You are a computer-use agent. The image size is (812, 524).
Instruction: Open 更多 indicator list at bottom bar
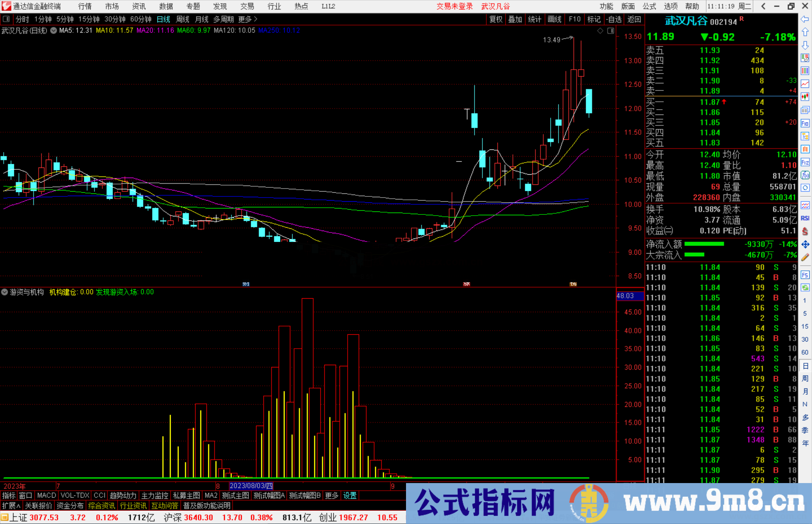tap(331, 495)
